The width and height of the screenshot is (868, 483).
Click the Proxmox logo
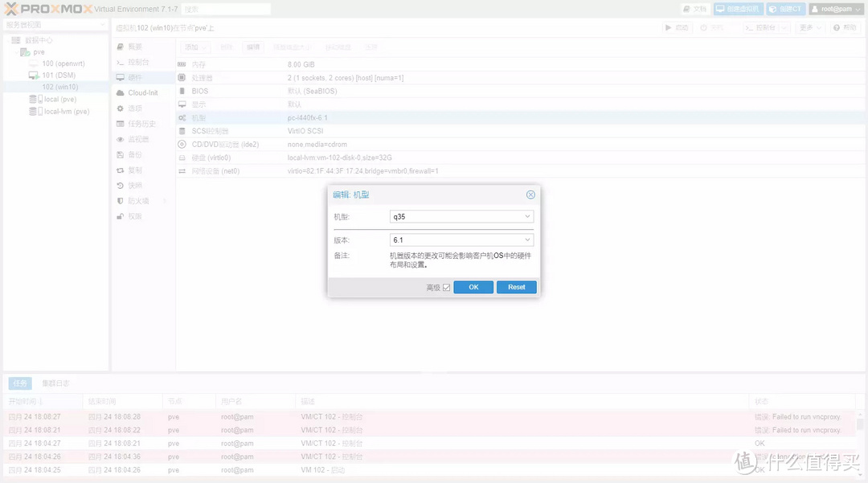click(x=48, y=9)
